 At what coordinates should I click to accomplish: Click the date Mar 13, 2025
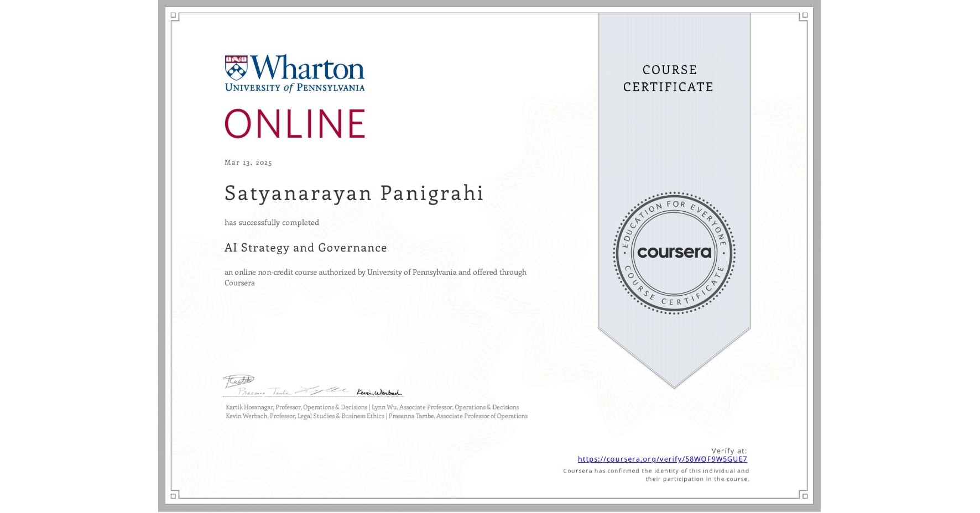[x=248, y=163]
